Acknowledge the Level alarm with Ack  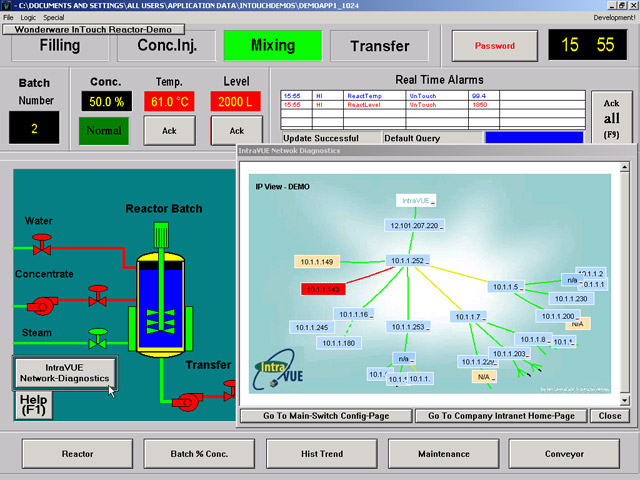237,131
